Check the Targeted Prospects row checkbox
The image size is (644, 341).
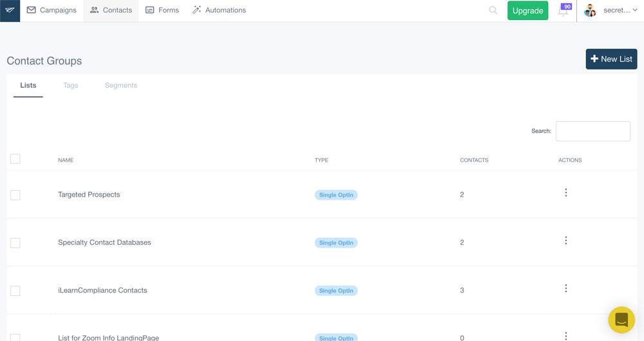[15, 195]
